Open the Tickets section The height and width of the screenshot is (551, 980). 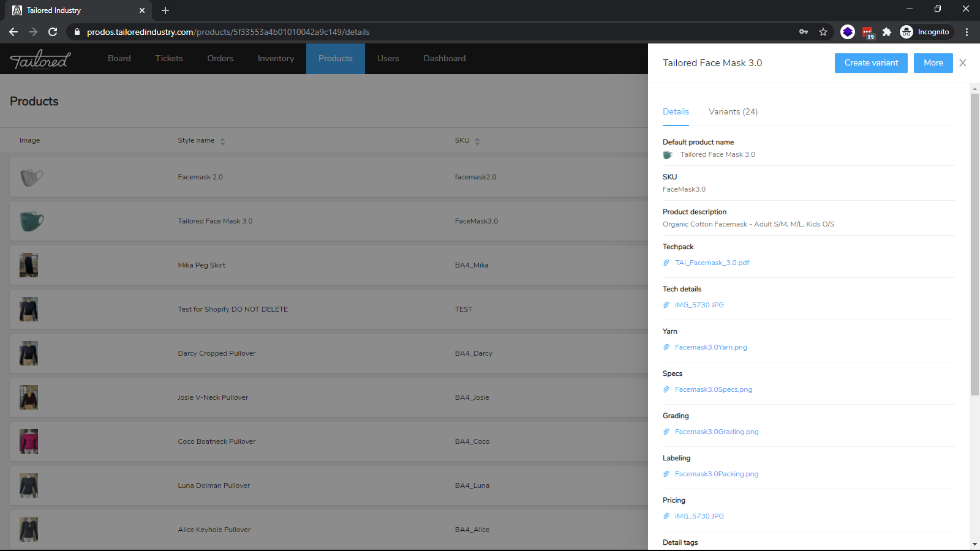point(169,59)
